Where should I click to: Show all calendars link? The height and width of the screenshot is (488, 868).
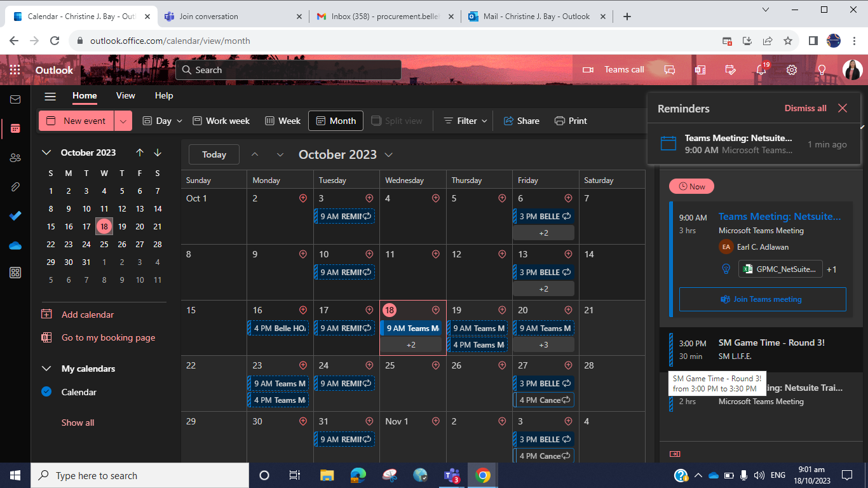coord(78,423)
